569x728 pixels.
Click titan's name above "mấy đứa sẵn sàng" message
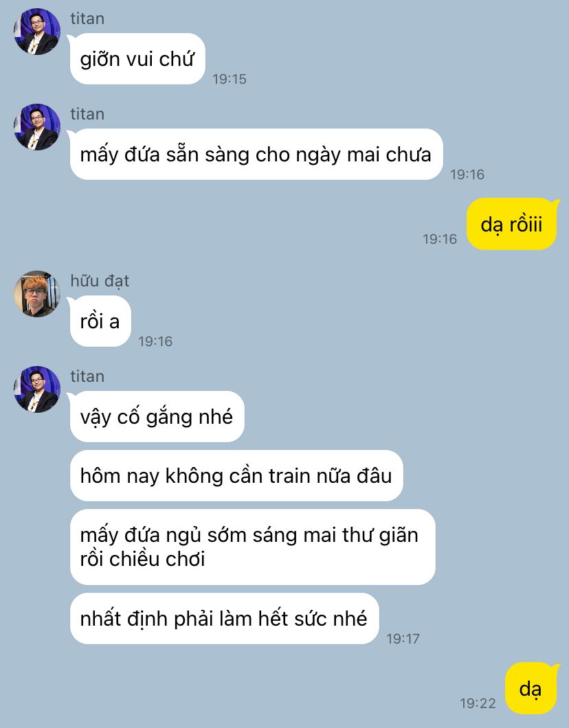tap(87, 114)
